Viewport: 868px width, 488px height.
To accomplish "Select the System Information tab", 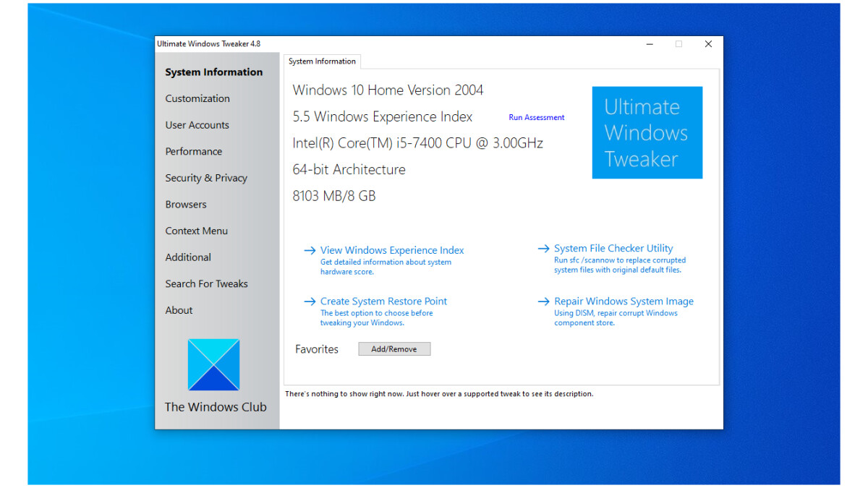I will [322, 61].
